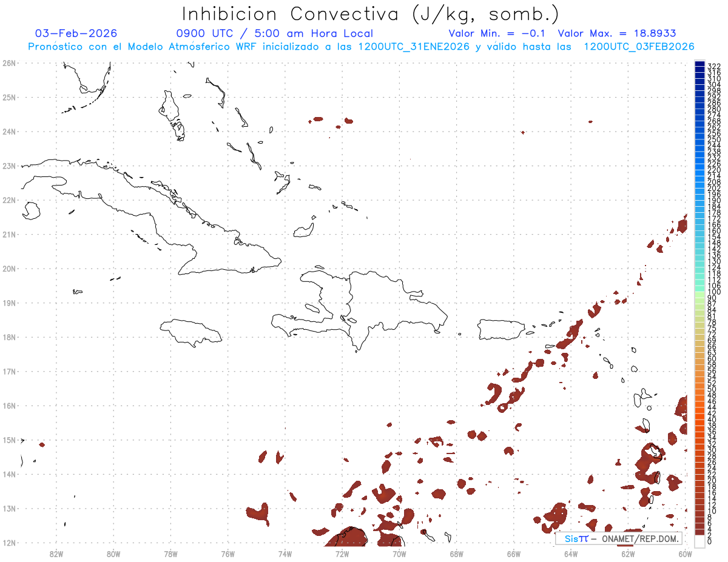728x562 pixels.
Task: Click the "SisTT – ONAMET/REP.DOM." label
Action: pyautogui.click(x=619, y=538)
